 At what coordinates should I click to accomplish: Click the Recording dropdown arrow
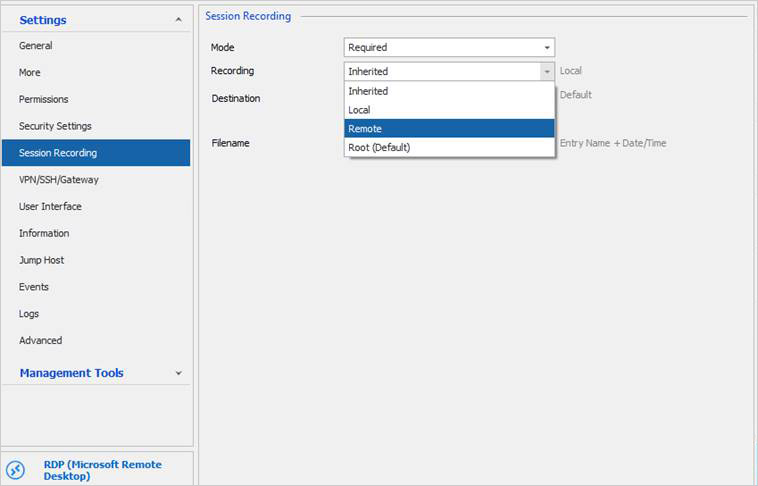pyautogui.click(x=546, y=71)
